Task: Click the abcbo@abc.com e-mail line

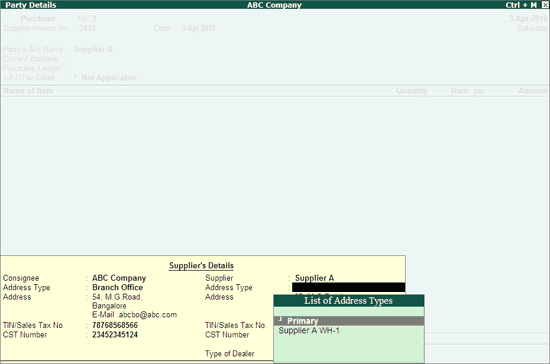Action: click(135, 315)
